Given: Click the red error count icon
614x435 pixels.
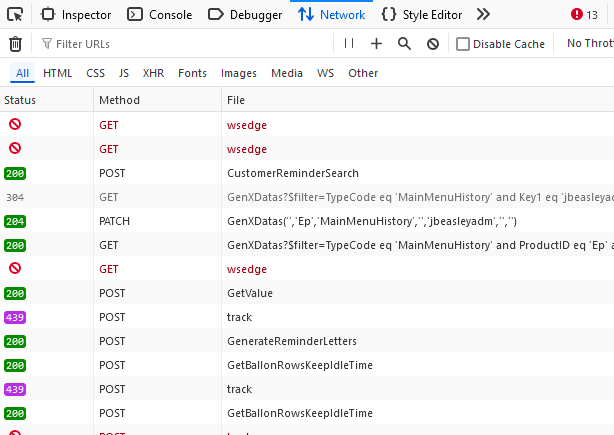Looking at the screenshot, I should (x=576, y=14).
